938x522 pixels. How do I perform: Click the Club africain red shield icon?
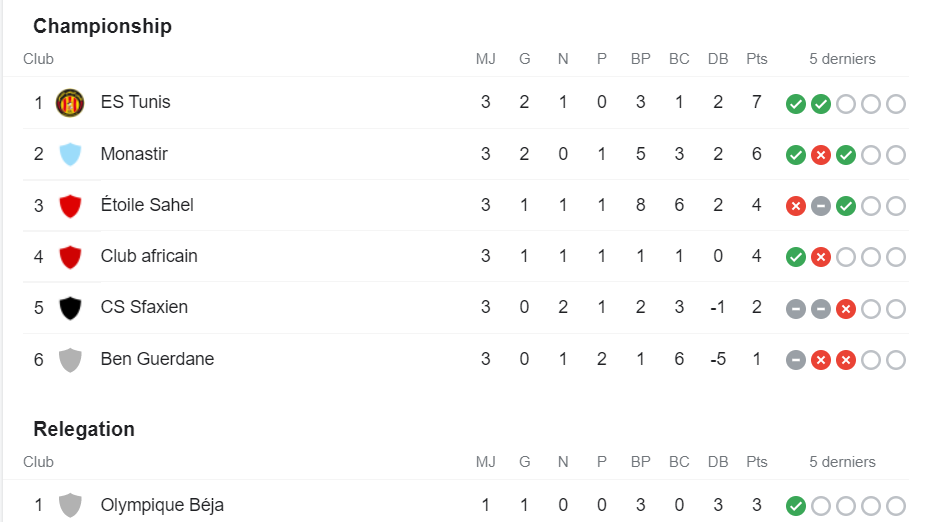click(x=70, y=257)
